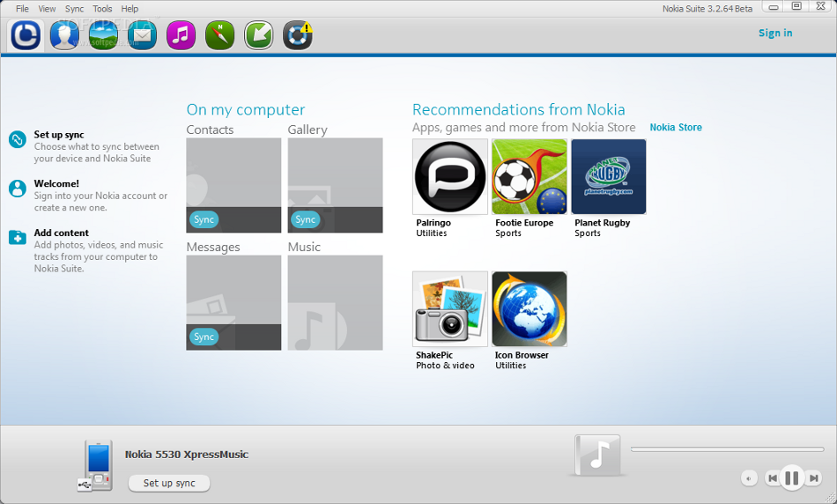Click the Icon Browser app title
This screenshot has width=837, height=504.
coord(522,355)
